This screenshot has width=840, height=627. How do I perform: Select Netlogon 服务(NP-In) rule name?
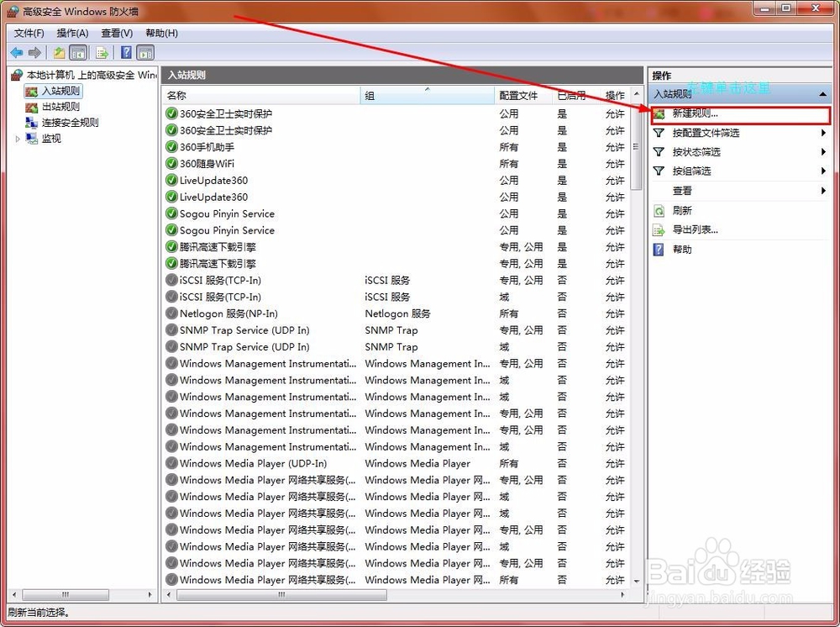tap(228, 313)
